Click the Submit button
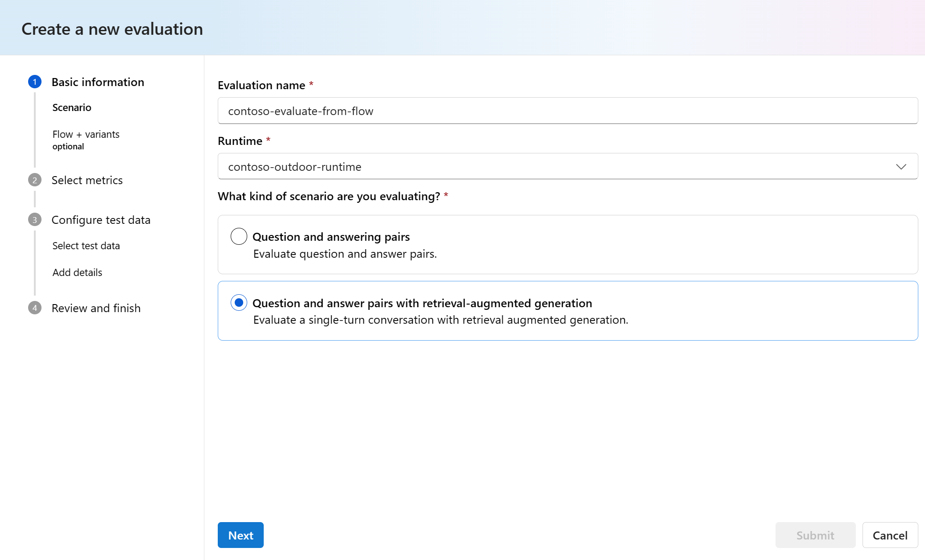The image size is (925, 560). click(x=815, y=535)
